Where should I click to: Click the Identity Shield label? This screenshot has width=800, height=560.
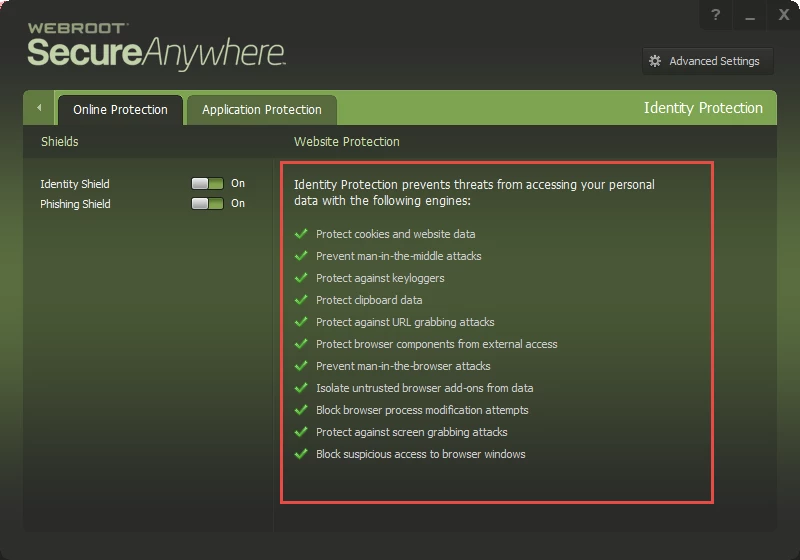[x=75, y=184]
